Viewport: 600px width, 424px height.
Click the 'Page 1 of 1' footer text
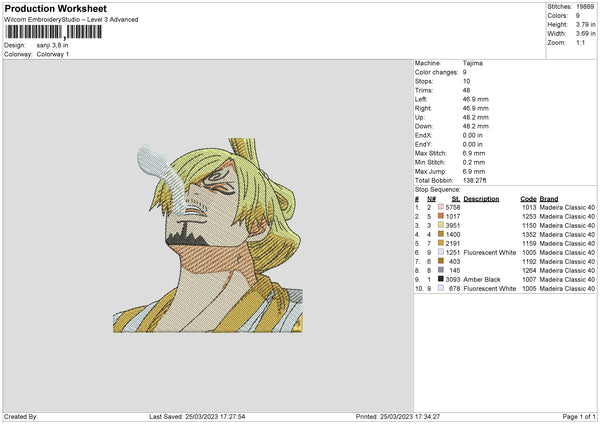579,416
